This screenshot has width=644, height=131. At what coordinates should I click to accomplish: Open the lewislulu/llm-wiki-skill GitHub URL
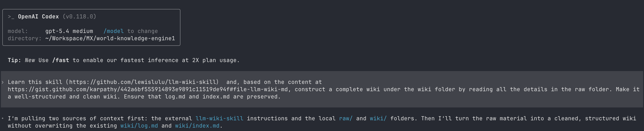point(142,82)
